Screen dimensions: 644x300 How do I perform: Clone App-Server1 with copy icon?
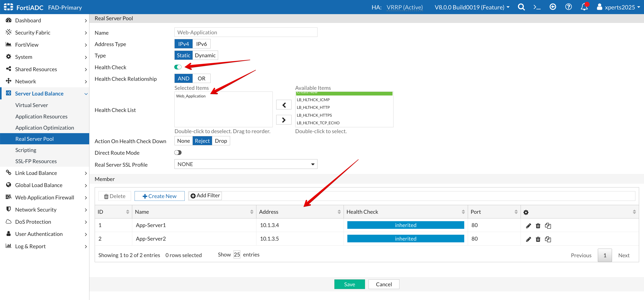click(548, 226)
